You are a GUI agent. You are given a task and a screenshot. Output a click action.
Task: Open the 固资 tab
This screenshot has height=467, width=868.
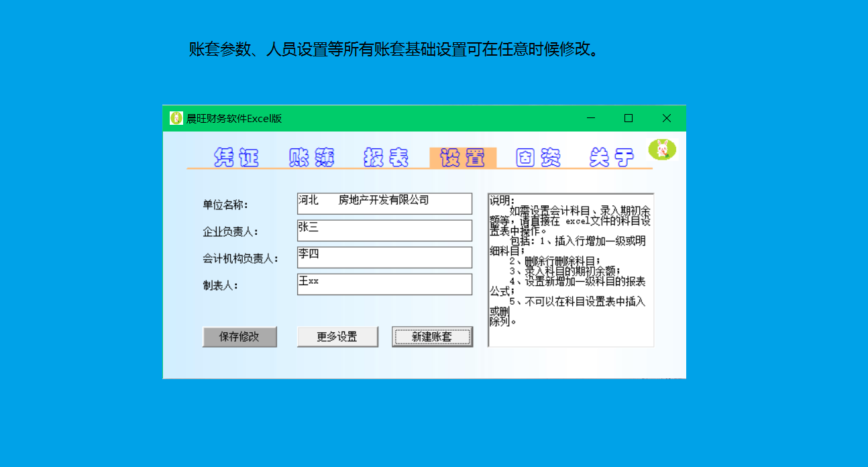click(x=538, y=158)
